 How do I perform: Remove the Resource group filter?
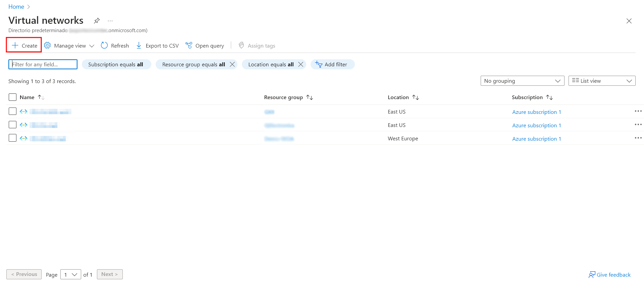[232, 64]
